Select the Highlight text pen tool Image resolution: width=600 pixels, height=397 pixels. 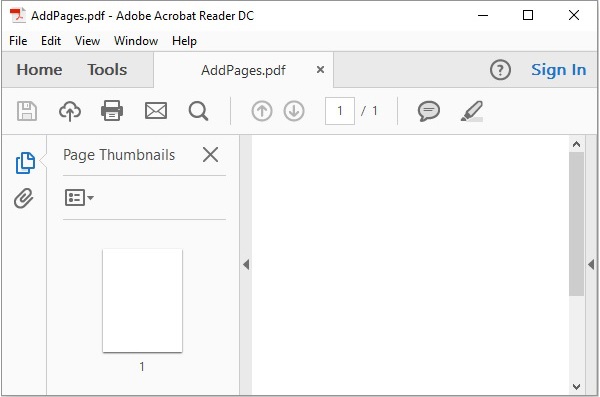pyautogui.click(x=472, y=111)
